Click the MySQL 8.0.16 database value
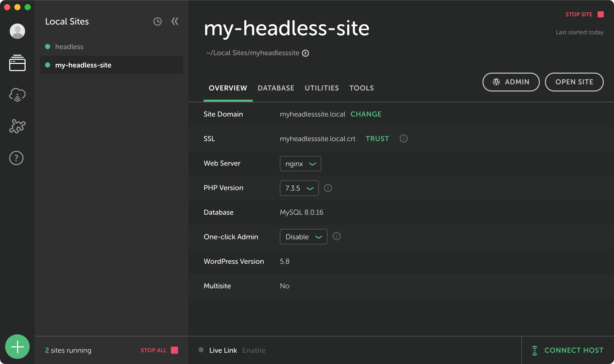The height and width of the screenshot is (364, 614). click(302, 212)
